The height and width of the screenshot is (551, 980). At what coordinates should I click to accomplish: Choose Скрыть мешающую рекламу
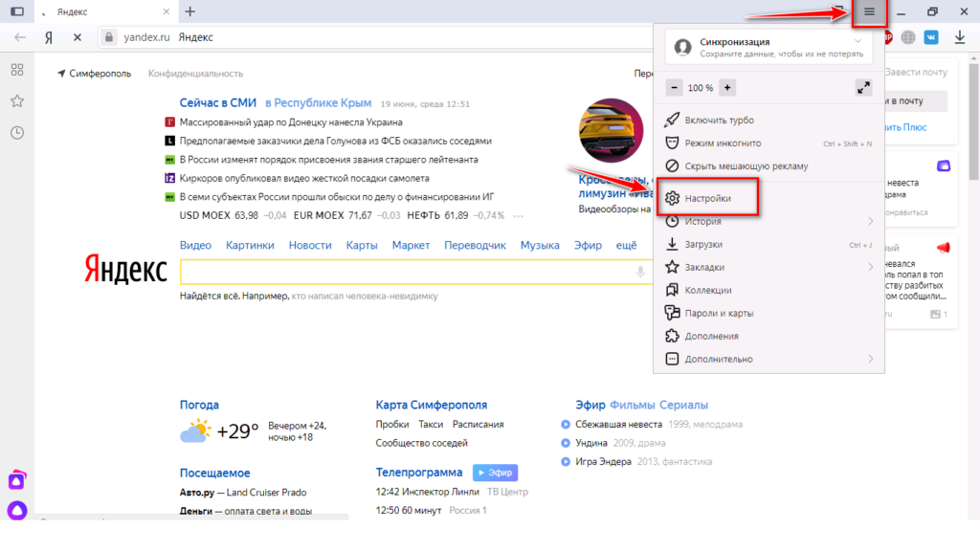click(768, 166)
